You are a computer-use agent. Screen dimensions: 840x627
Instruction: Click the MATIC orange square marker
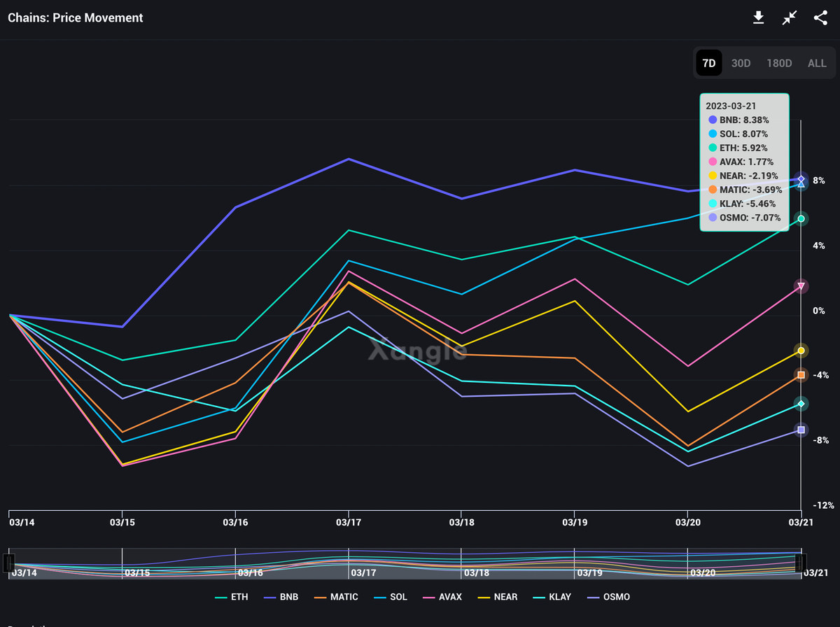(801, 376)
